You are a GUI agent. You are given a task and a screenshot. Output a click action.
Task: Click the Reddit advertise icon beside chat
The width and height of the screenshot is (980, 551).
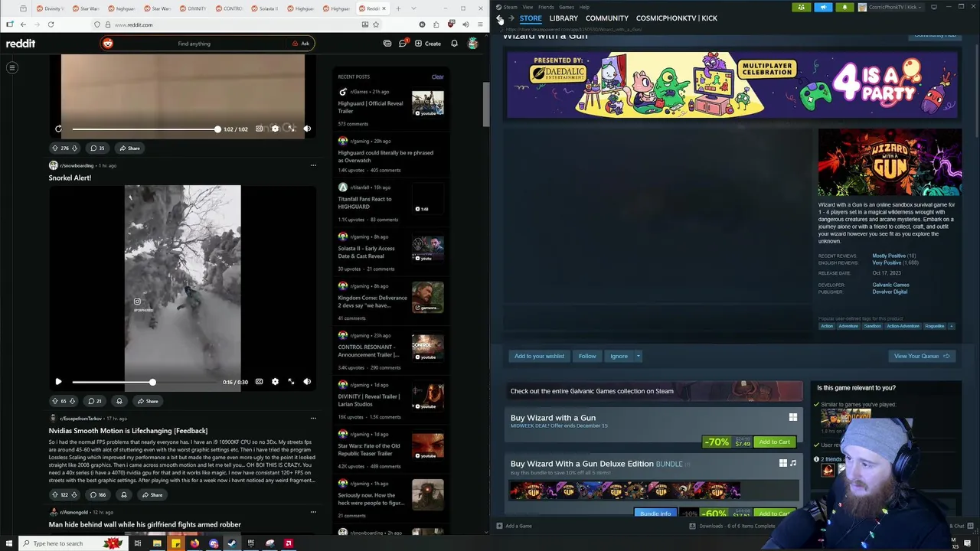coord(387,44)
